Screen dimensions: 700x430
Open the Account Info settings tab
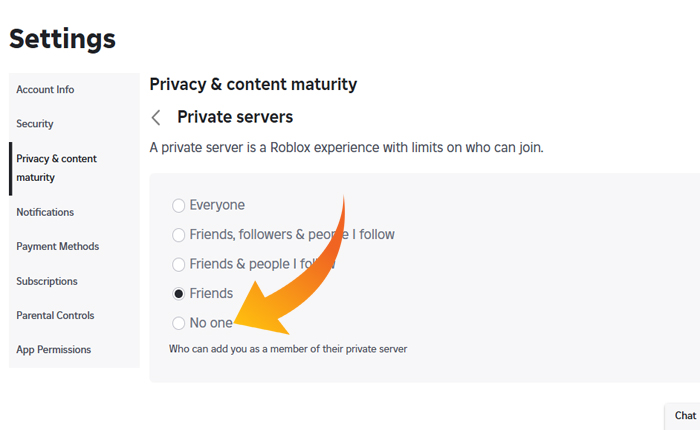click(45, 90)
